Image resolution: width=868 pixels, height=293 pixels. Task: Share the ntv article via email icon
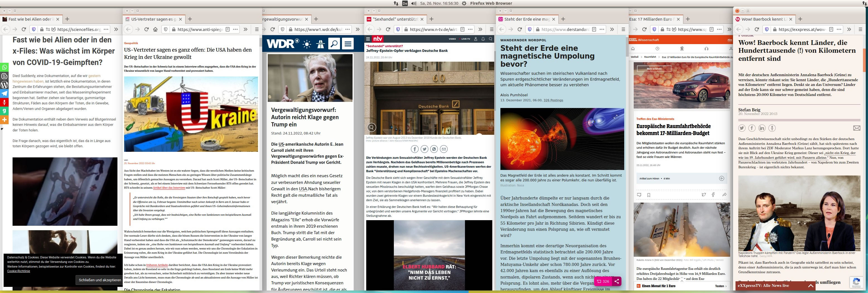point(444,149)
